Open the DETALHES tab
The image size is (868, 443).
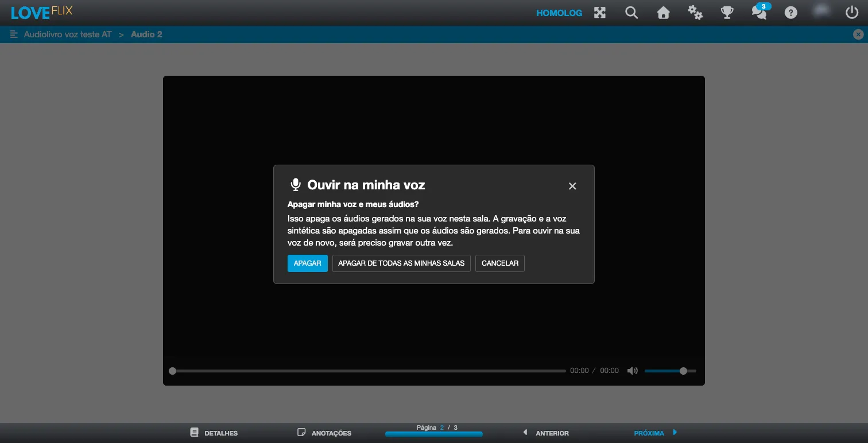(214, 433)
